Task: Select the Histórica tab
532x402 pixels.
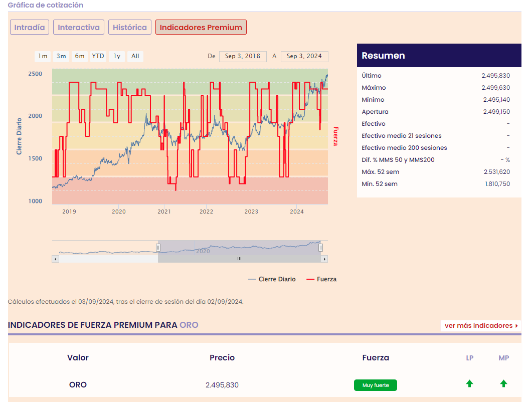Action: 130,28
